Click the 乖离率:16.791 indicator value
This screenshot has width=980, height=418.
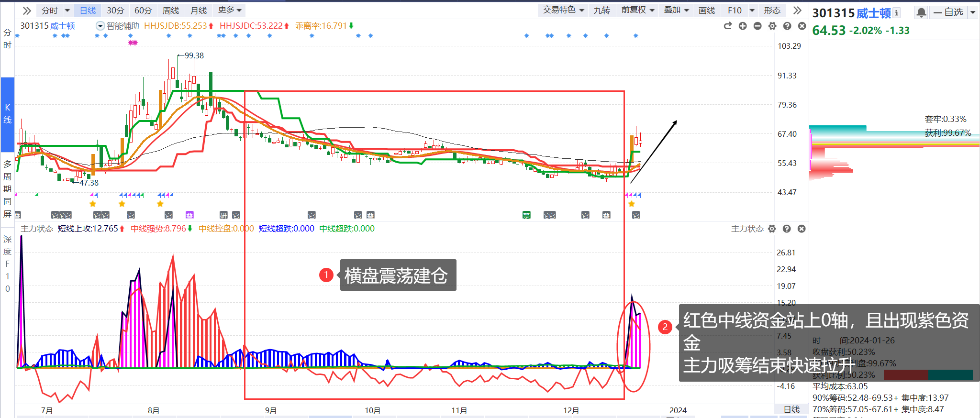[321, 26]
